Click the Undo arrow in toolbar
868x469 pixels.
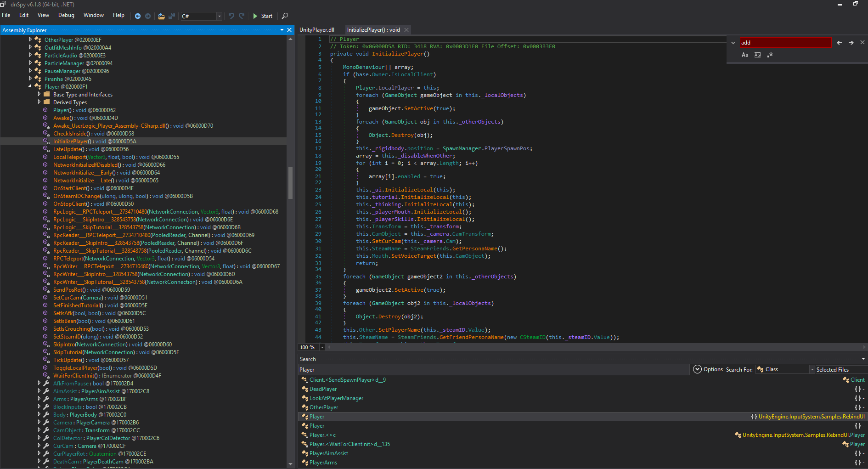(x=231, y=16)
